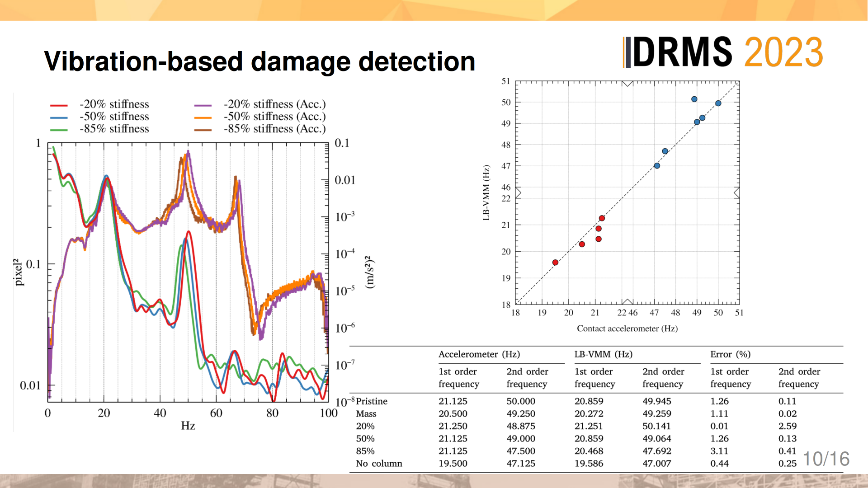Click the '50%' row label
The image size is (868, 488).
tap(365, 439)
